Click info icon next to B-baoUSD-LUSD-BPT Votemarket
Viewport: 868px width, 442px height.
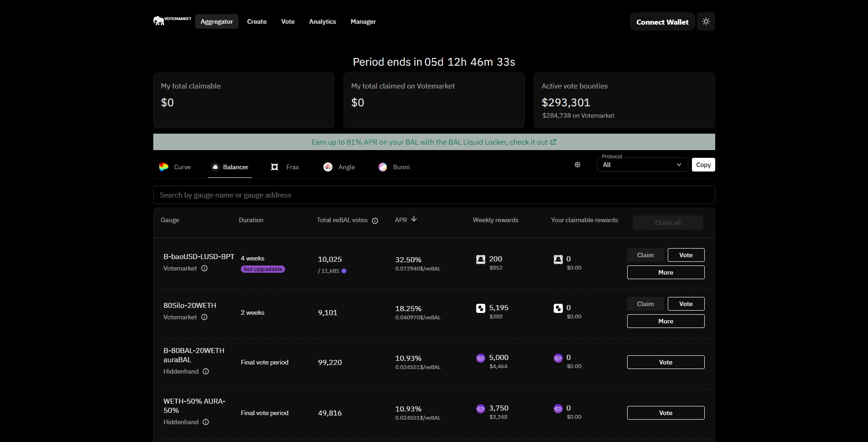point(204,268)
